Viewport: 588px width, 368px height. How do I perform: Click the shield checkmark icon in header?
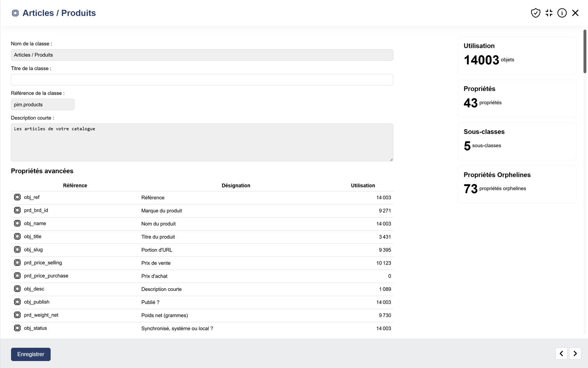536,13
